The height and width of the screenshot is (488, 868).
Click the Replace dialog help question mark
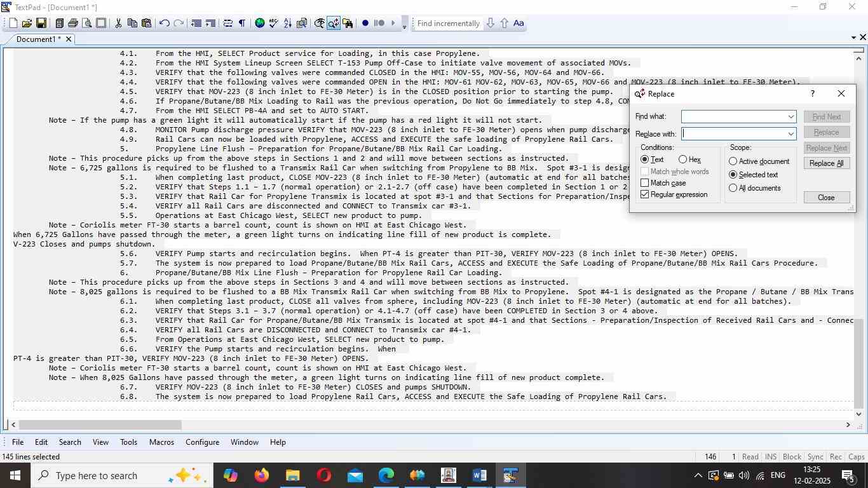[812, 93]
